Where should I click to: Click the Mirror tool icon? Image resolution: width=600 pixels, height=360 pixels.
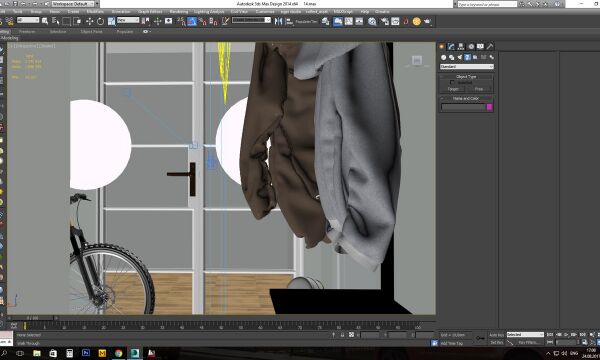click(x=279, y=21)
